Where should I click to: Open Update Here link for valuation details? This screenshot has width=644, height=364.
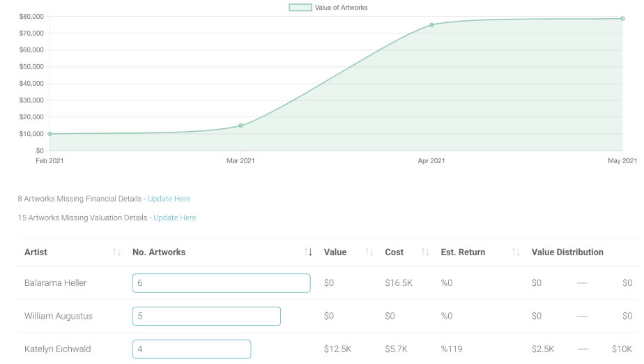[174, 218]
